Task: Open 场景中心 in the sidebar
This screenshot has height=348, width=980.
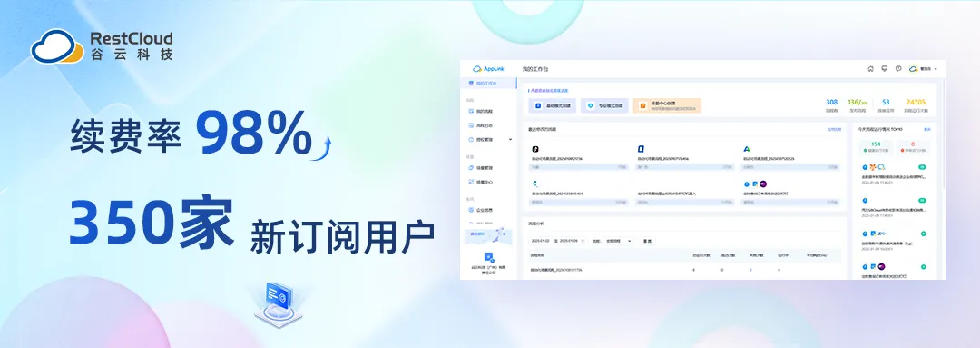Action: pyautogui.click(x=481, y=182)
